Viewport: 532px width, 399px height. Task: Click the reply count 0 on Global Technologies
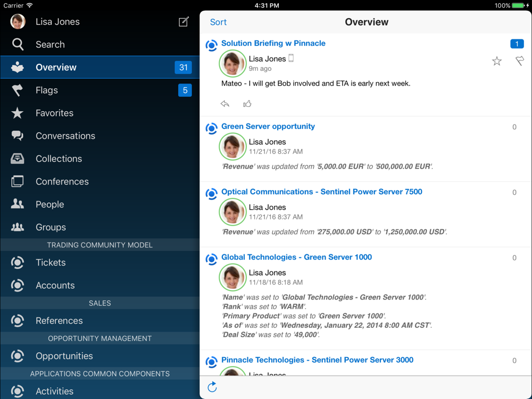pyautogui.click(x=514, y=258)
